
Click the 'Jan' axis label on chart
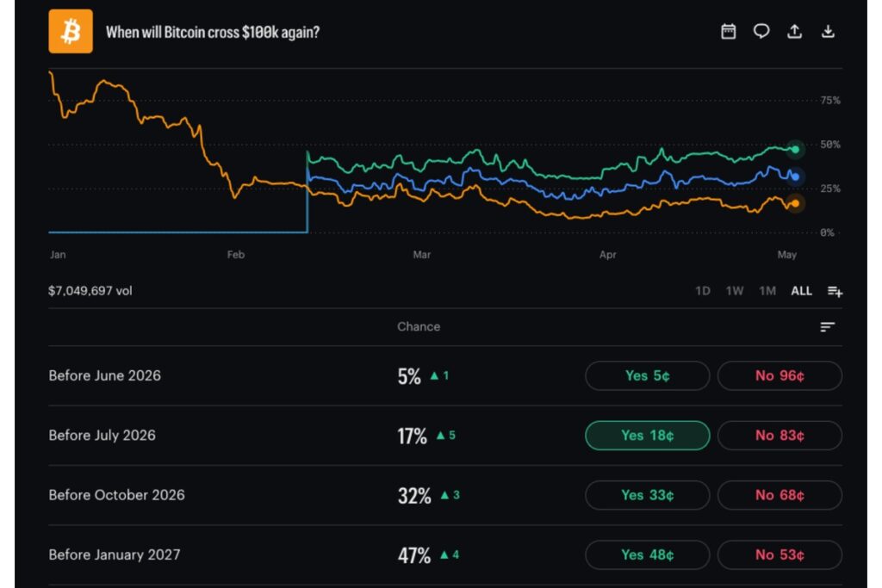pyautogui.click(x=58, y=255)
